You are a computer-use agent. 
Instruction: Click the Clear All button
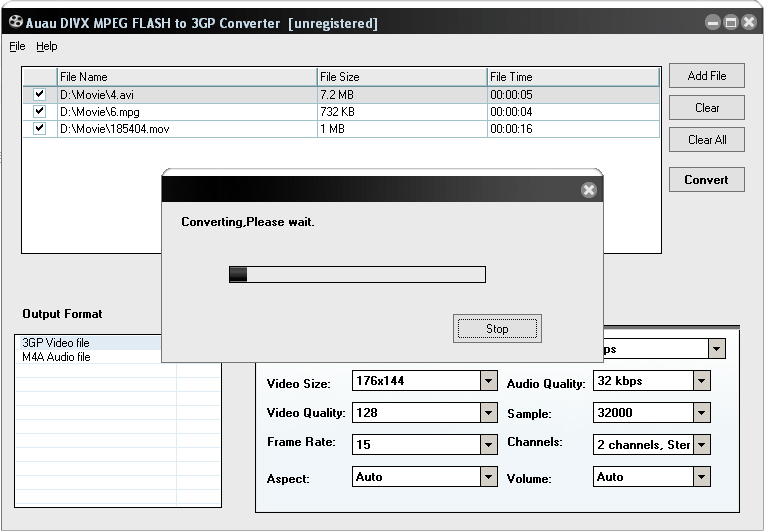[x=707, y=140]
